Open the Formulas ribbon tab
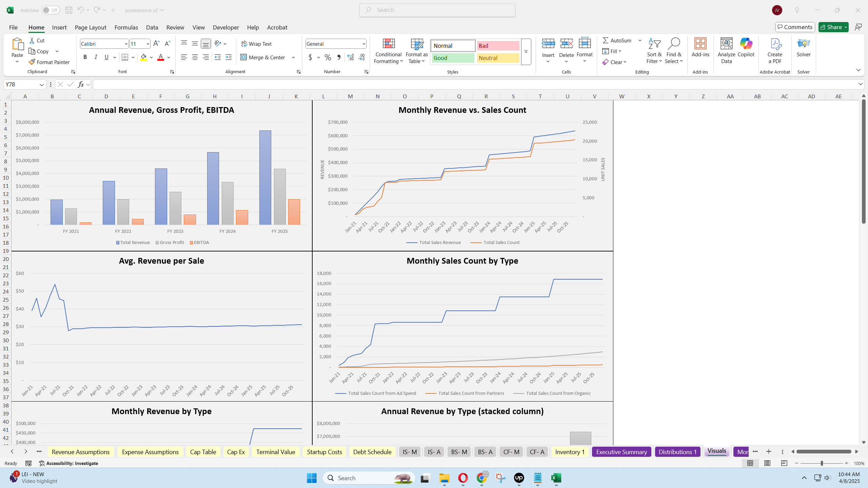The height and width of the screenshot is (488, 868). pos(126,27)
